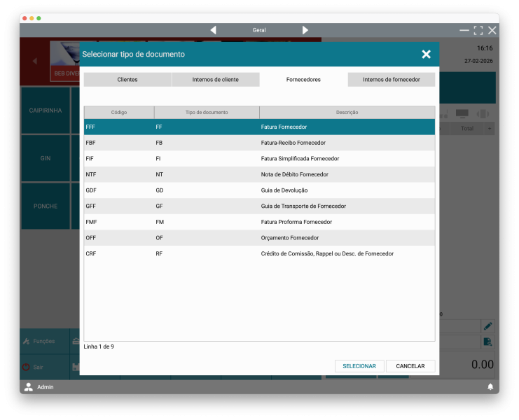Screen dimensions: 519x420
Task: Sort by the Código column header
Action: [119, 112]
